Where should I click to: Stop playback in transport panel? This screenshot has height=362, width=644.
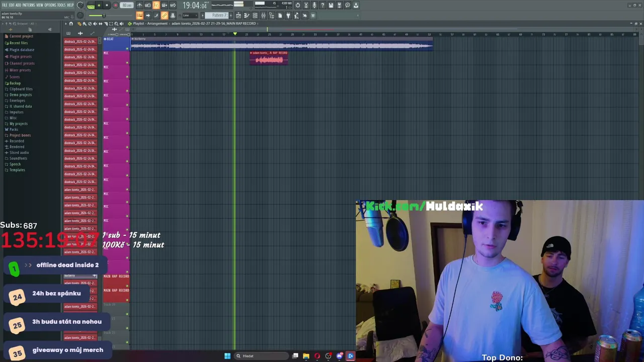[107, 6]
